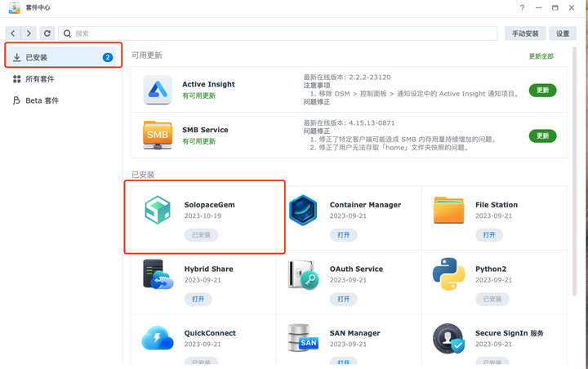This screenshot has width=588, height=369.
Task: Click the 可用更新 section heading
Action: [147, 56]
